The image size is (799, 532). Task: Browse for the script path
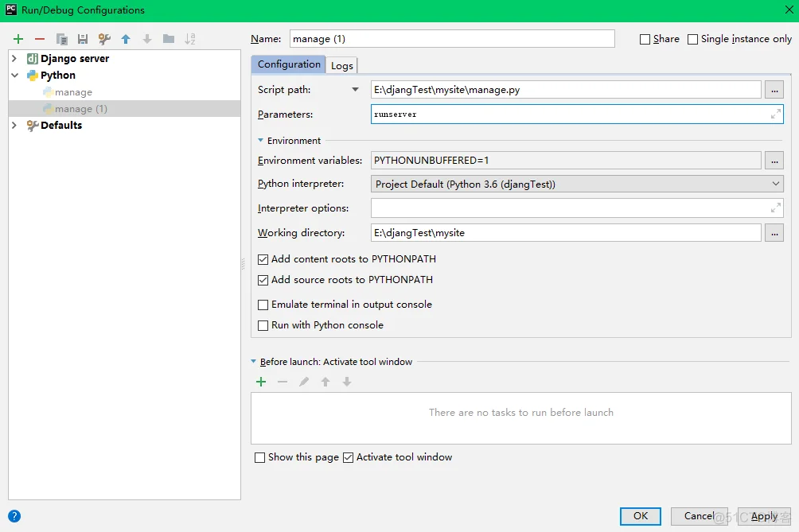pyautogui.click(x=774, y=90)
